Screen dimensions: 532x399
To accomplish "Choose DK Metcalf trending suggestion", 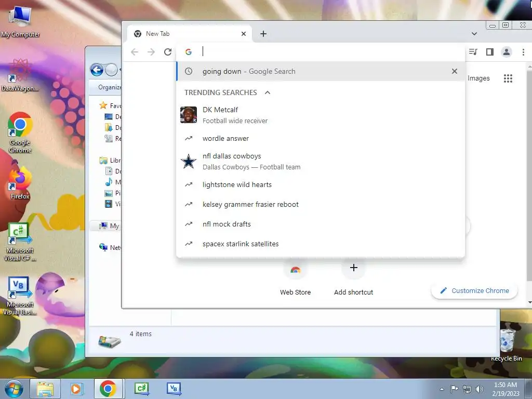I will (x=320, y=115).
